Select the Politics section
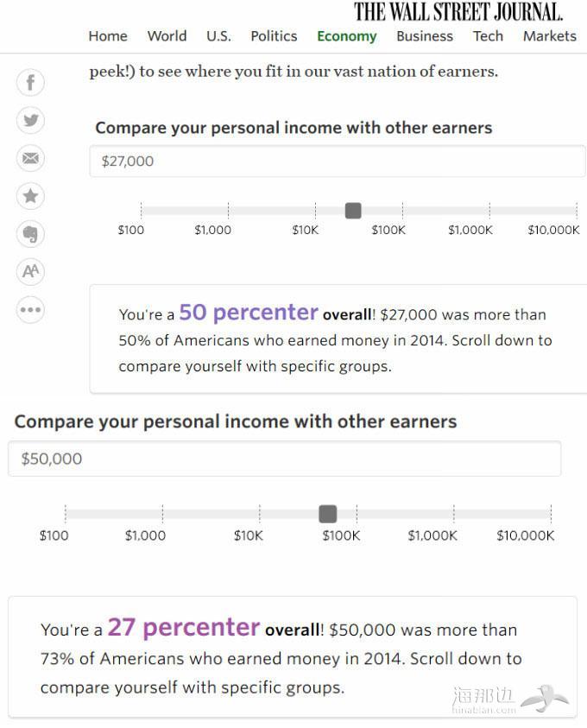The image size is (587, 728). point(274,36)
